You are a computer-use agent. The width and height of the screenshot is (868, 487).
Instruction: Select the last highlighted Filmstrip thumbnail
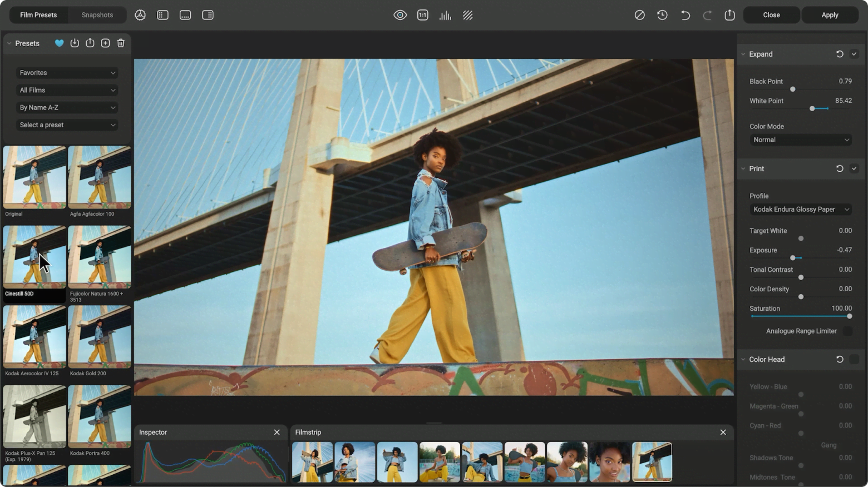[652, 462]
